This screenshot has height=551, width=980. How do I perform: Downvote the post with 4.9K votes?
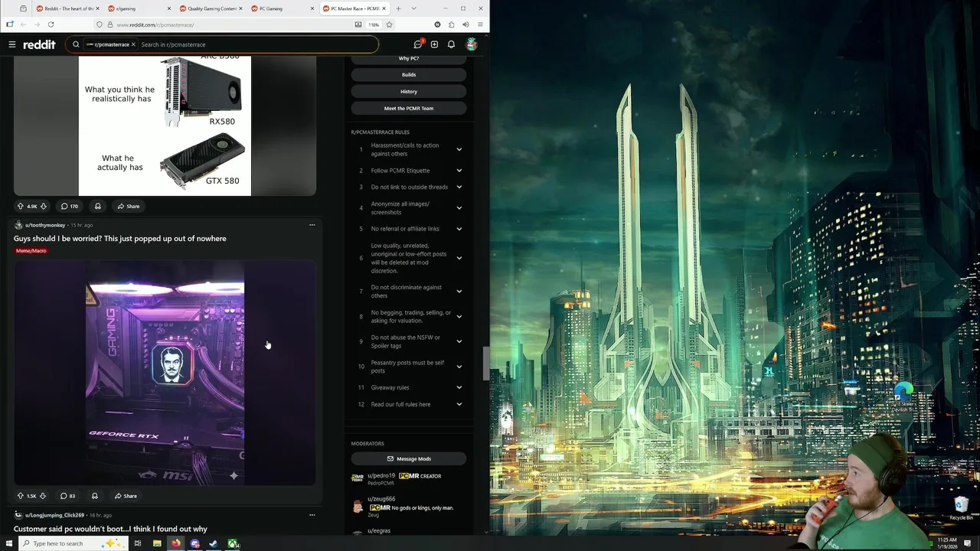click(44, 206)
